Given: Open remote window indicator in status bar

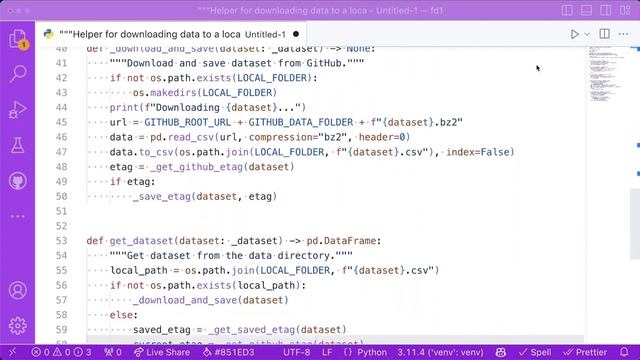Looking at the screenshot, I should 12,352.
